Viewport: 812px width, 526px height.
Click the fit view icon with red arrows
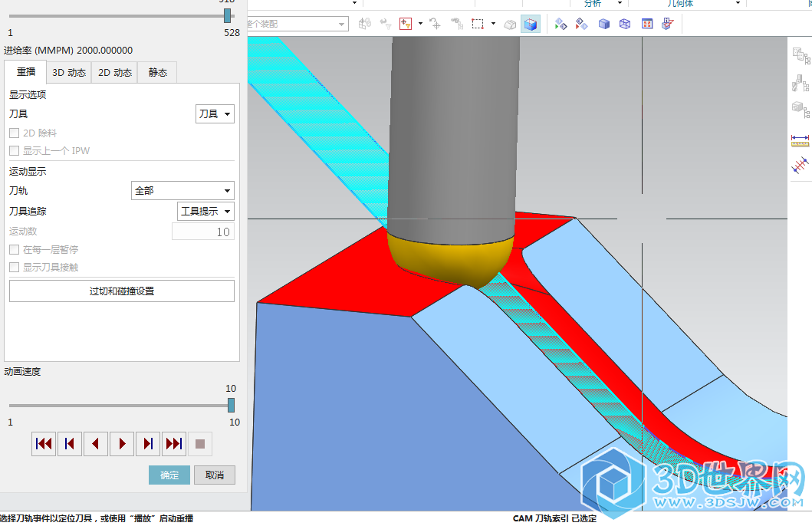coord(647,24)
